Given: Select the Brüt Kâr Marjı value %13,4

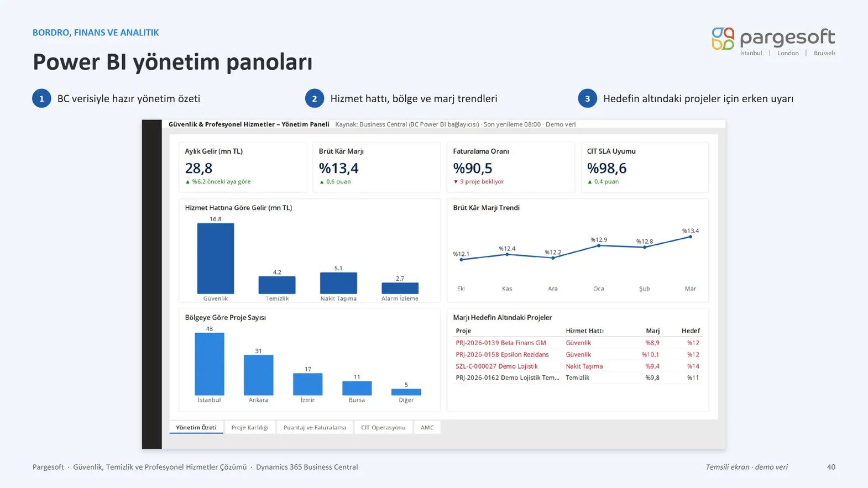Looking at the screenshot, I should point(338,168).
